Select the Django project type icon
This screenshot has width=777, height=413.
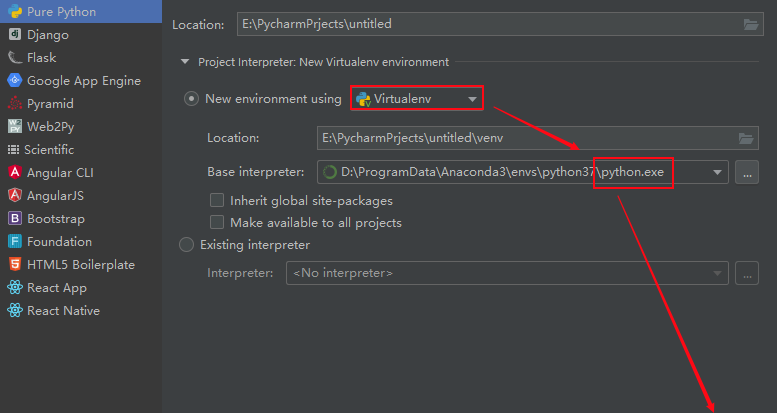coord(15,34)
